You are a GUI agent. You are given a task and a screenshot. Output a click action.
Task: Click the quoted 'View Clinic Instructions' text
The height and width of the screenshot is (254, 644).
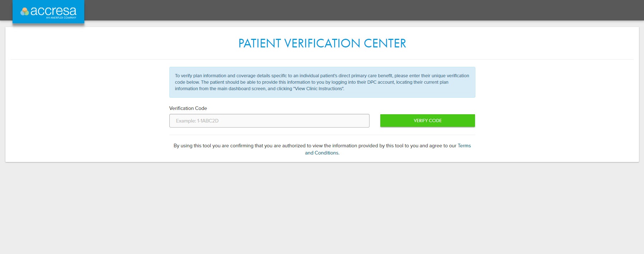[319, 89]
